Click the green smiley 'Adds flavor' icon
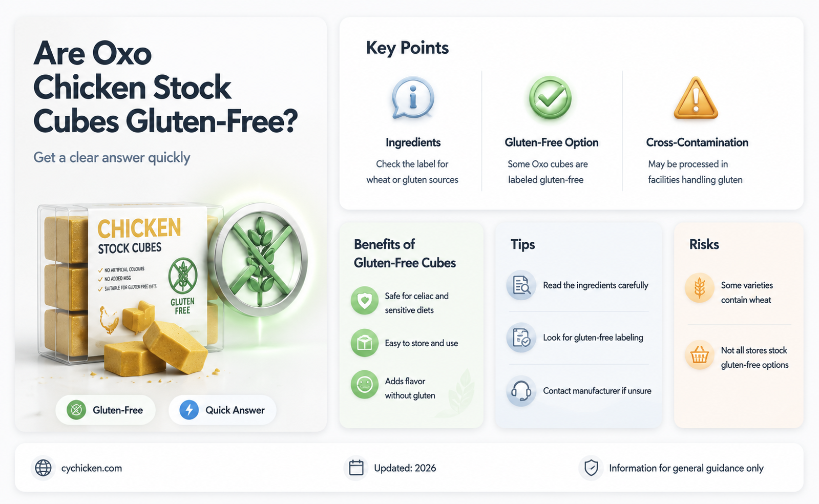 (x=365, y=385)
